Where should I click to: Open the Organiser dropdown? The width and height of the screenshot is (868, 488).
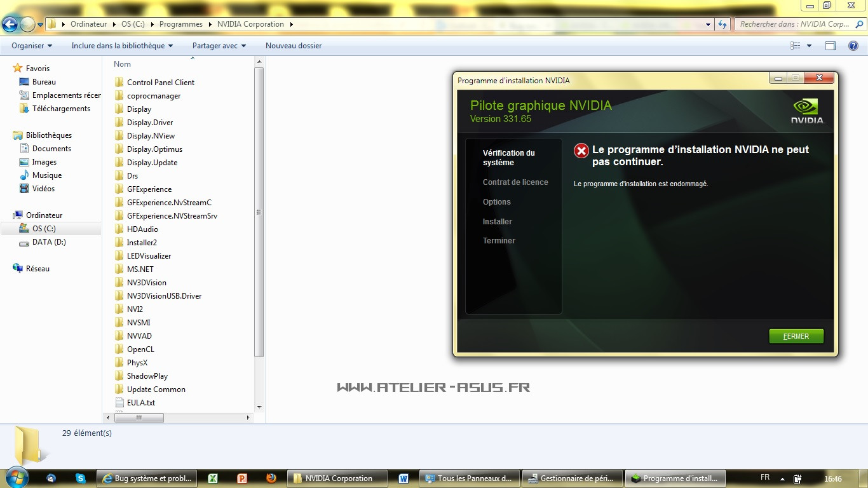pyautogui.click(x=31, y=45)
